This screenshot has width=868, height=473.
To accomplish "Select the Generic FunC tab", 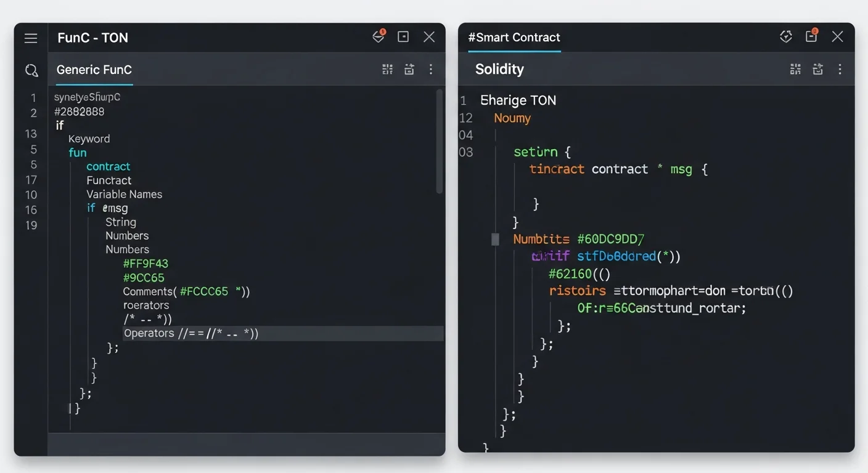I will point(94,70).
